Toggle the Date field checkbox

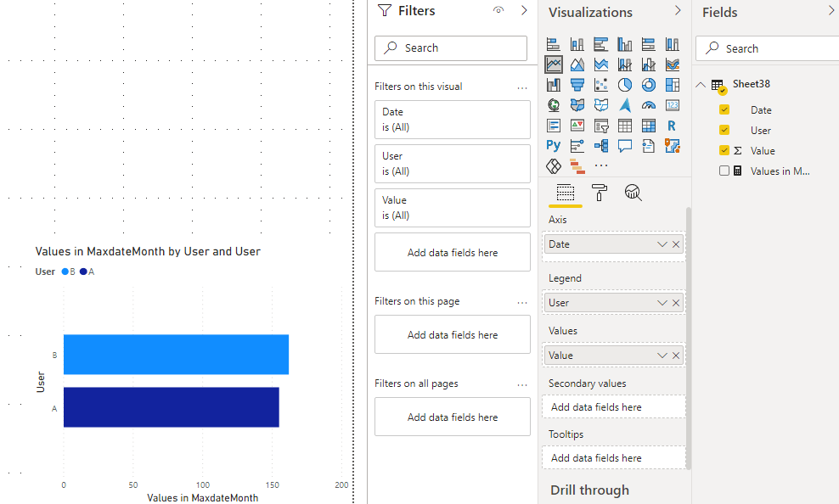pos(724,109)
